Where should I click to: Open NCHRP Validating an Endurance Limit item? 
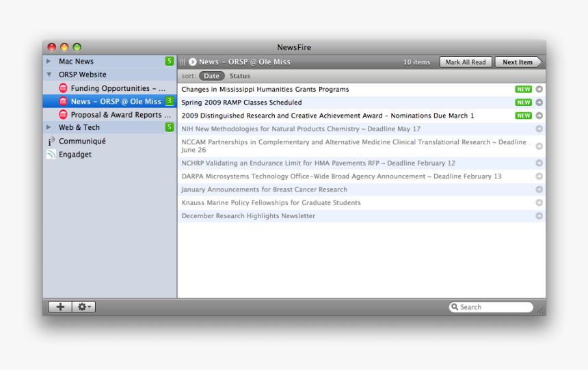[362, 163]
